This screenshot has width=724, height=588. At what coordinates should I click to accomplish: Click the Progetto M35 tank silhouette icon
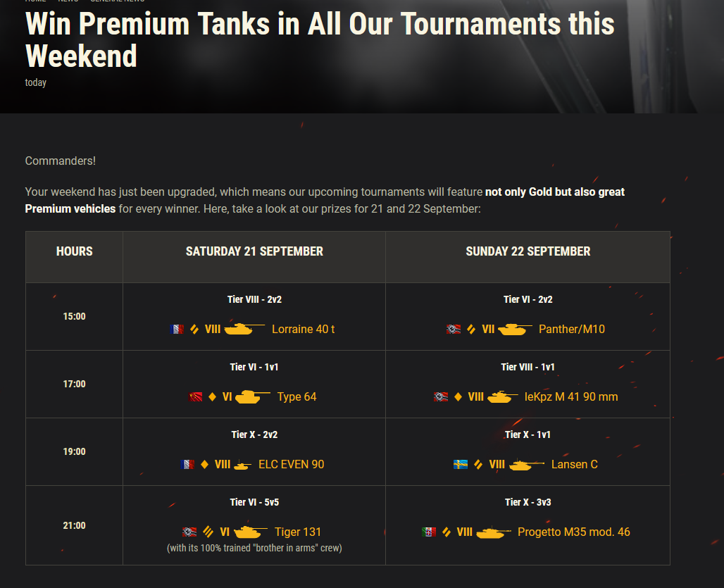point(494,532)
